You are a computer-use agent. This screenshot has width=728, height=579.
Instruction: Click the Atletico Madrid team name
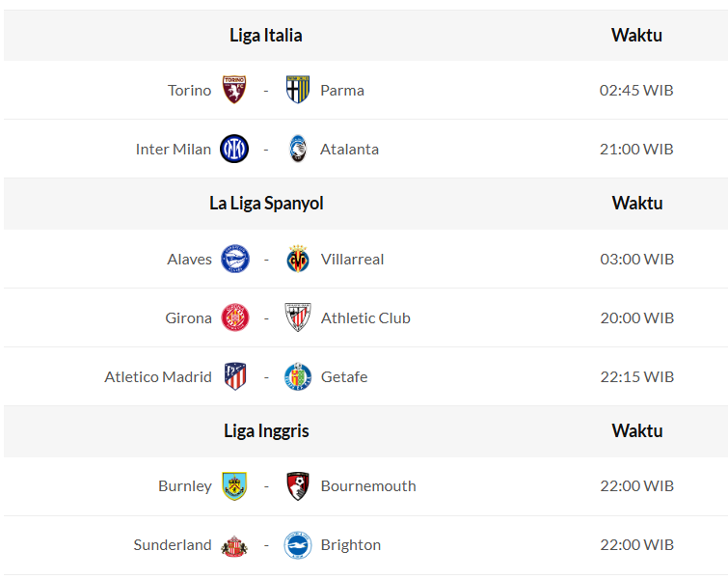(x=158, y=376)
